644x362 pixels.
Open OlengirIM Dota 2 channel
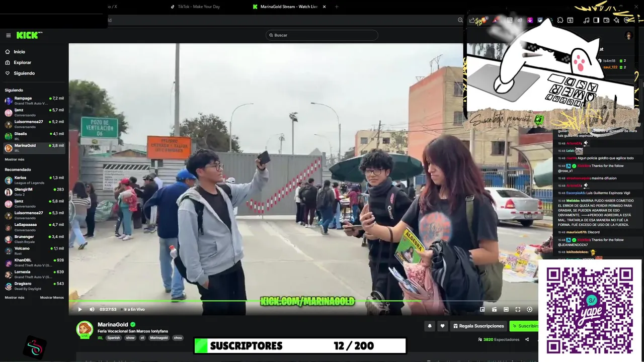click(34, 192)
